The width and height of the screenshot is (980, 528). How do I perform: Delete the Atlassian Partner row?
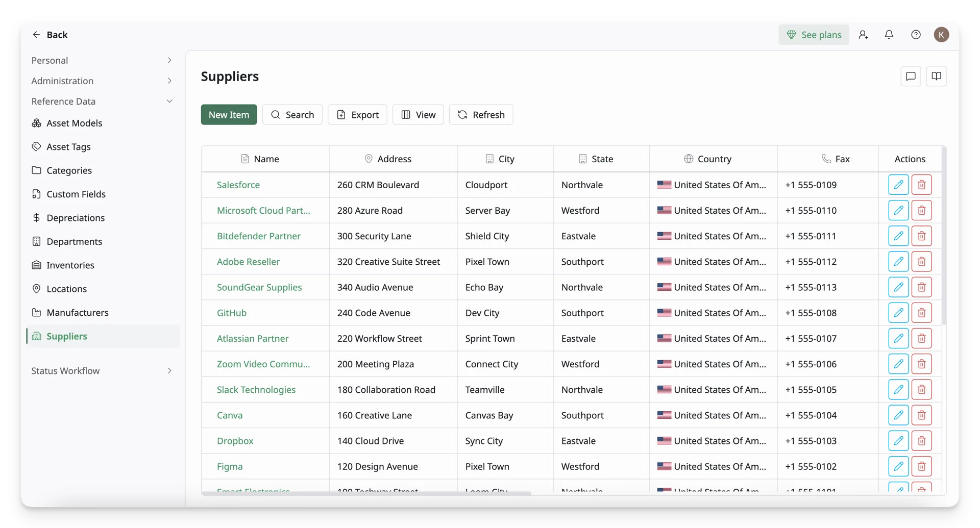921,338
